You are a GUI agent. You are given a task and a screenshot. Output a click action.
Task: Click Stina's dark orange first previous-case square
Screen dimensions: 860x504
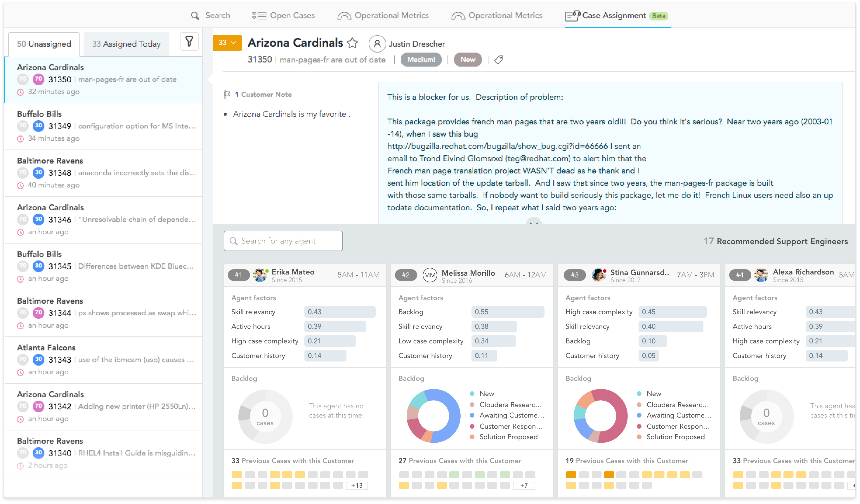571,475
